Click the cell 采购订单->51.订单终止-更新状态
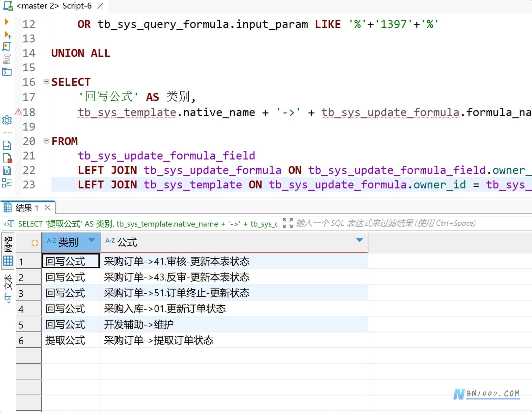Viewport: 532px width, 412px height. pos(234,293)
